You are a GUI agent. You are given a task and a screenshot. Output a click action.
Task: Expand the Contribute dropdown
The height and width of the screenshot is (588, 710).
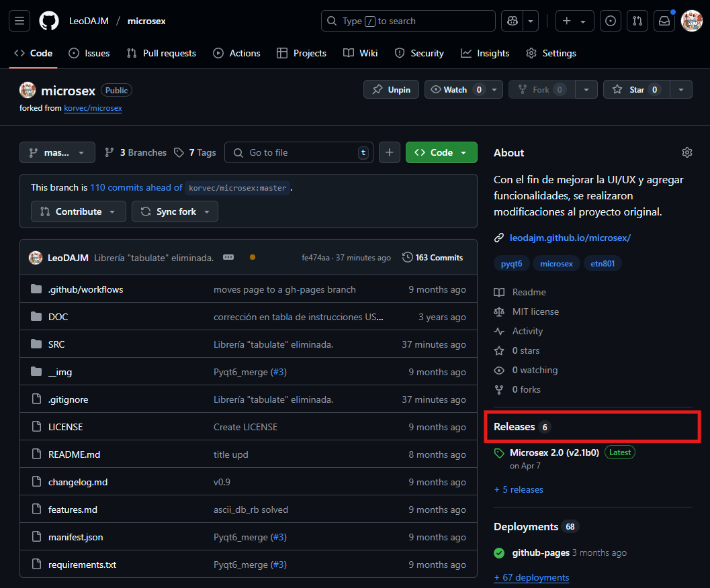tap(79, 211)
